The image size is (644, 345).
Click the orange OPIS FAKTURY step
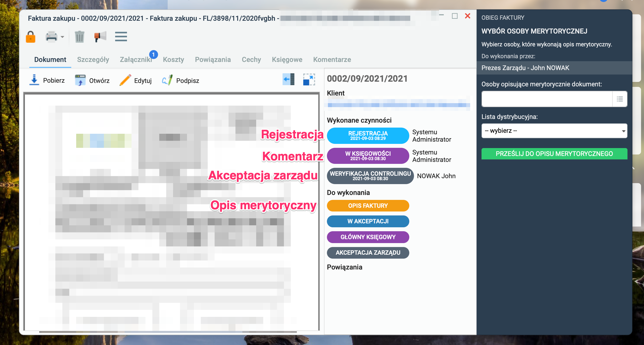click(x=368, y=206)
